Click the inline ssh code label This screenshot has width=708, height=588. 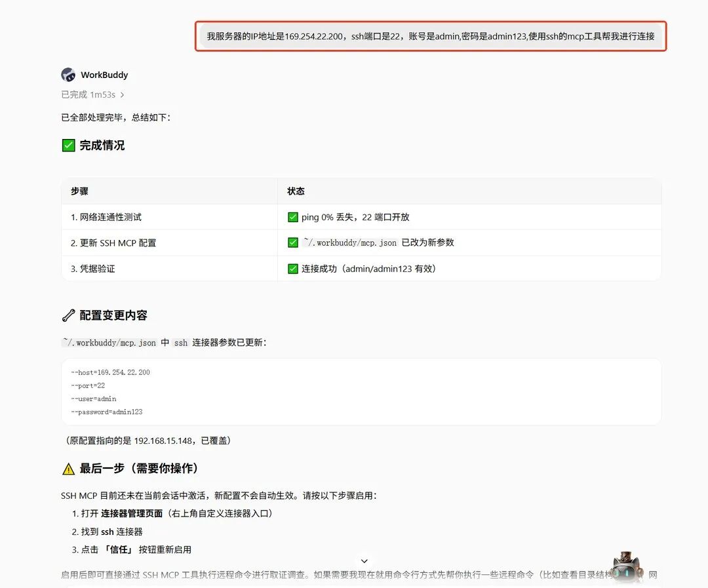click(181, 343)
